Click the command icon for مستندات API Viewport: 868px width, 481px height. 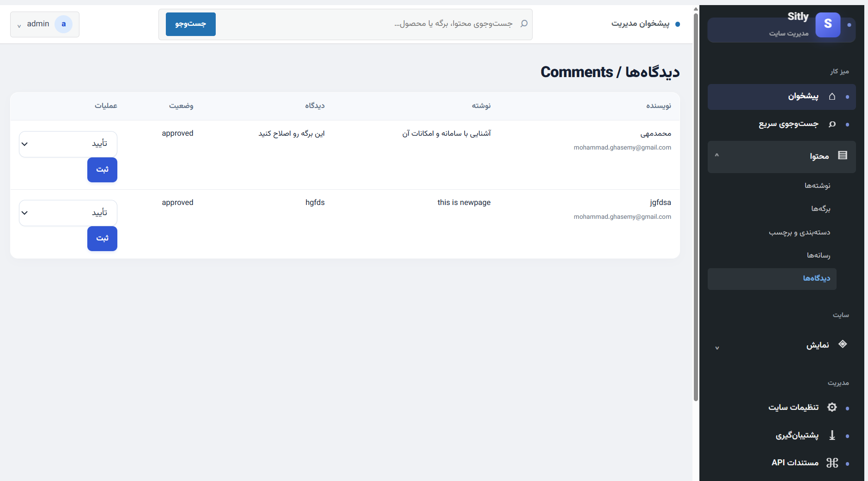[832, 463]
